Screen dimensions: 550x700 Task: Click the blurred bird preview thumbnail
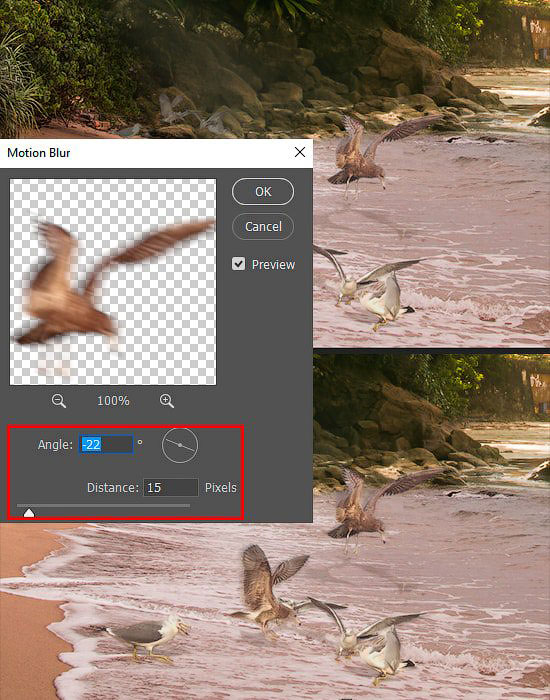pyautogui.click(x=113, y=282)
